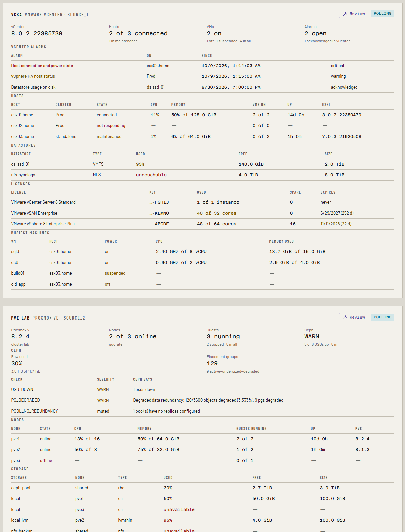
Task: Click the 'maintenance' state of esx03.home
Action: coord(109,137)
